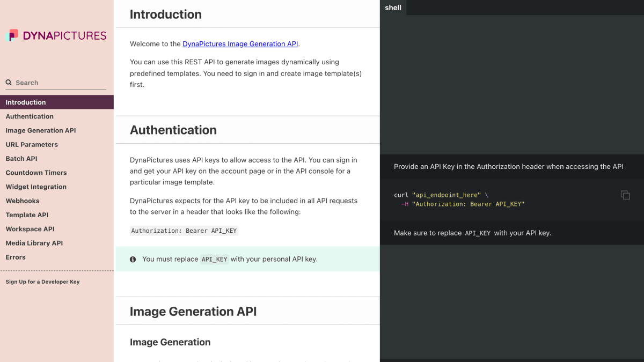This screenshot has width=644, height=362.
Task: Click 'Make sure to replace API_KEY' text
Action: pyautogui.click(x=472, y=233)
